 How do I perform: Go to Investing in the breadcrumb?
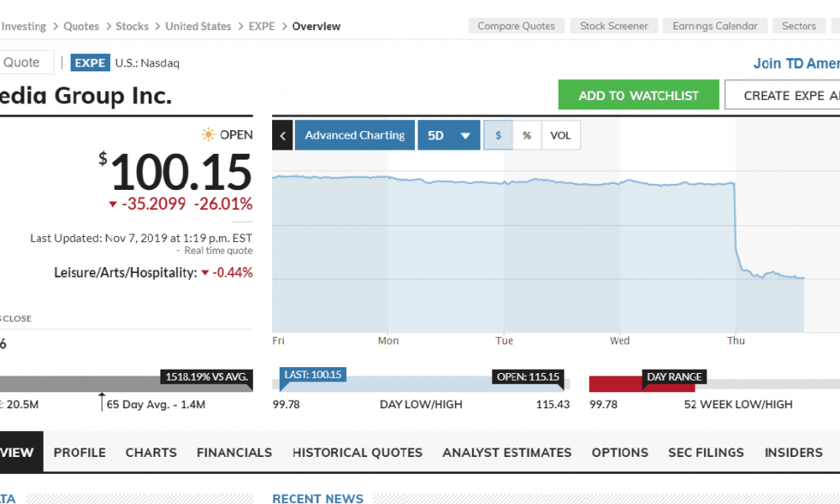(x=24, y=26)
